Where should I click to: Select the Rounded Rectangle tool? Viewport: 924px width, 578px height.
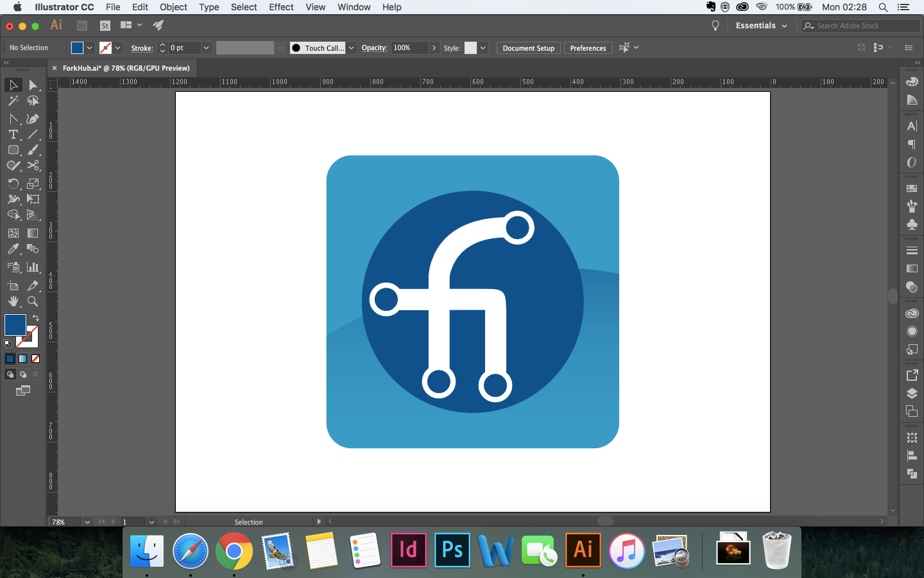pyautogui.click(x=13, y=150)
